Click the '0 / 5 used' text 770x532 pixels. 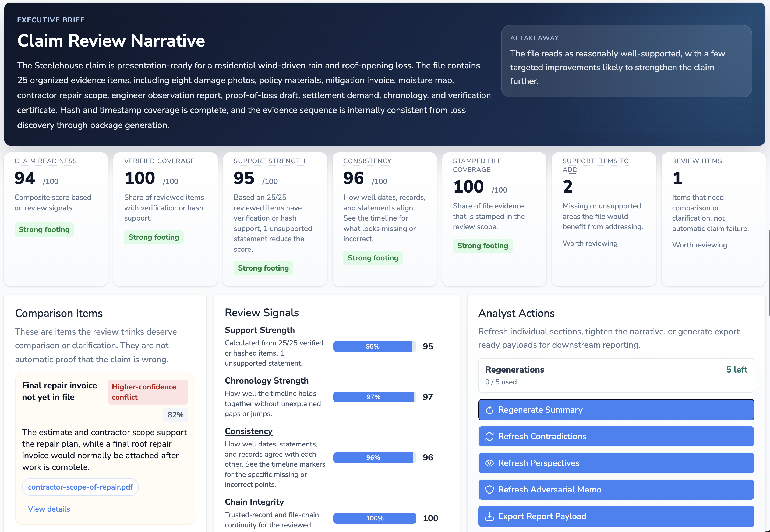[501, 382]
